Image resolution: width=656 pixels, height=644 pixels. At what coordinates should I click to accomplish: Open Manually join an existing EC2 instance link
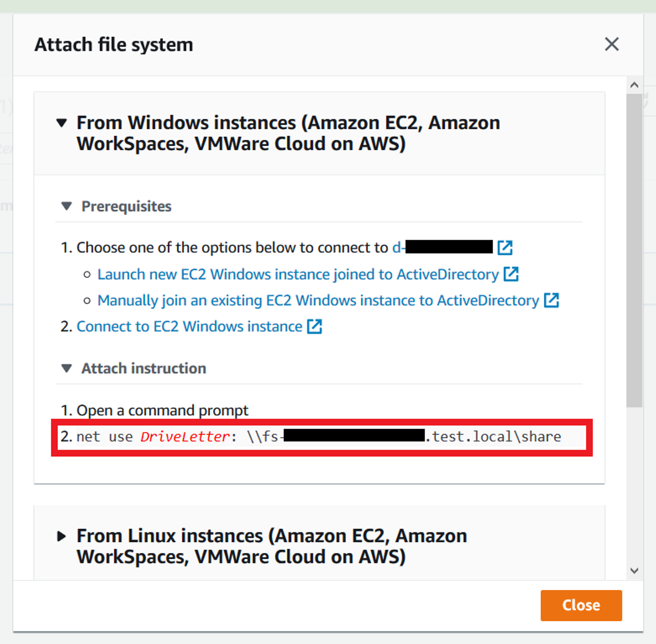click(318, 301)
